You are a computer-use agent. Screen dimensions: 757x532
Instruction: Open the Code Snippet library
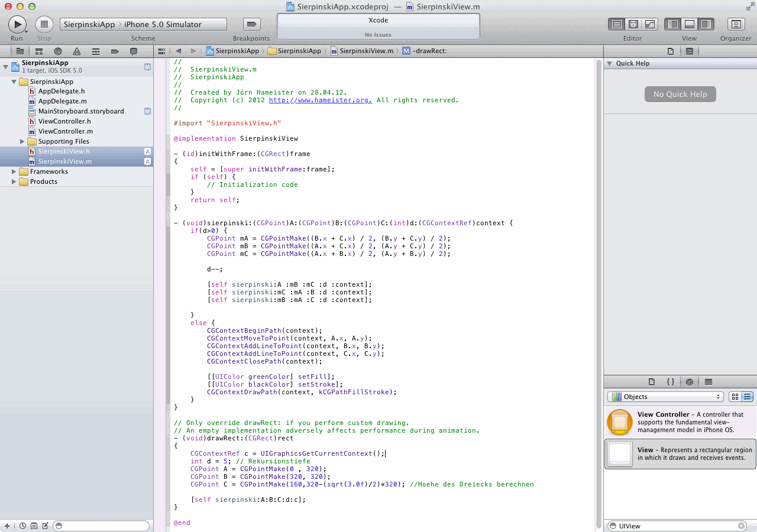pyautogui.click(x=671, y=382)
